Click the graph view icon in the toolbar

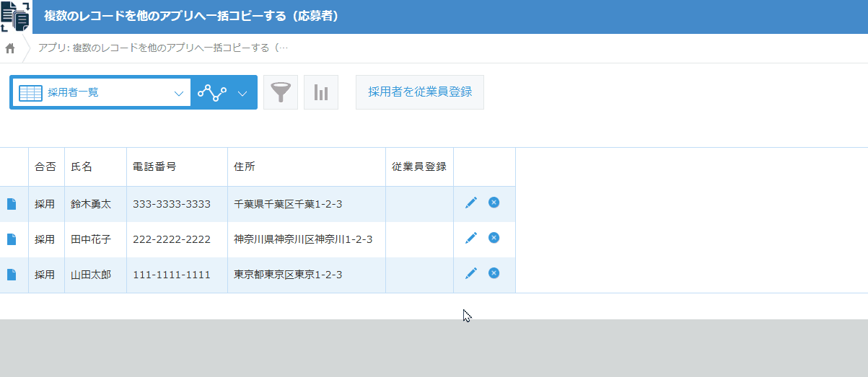click(211, 93)
